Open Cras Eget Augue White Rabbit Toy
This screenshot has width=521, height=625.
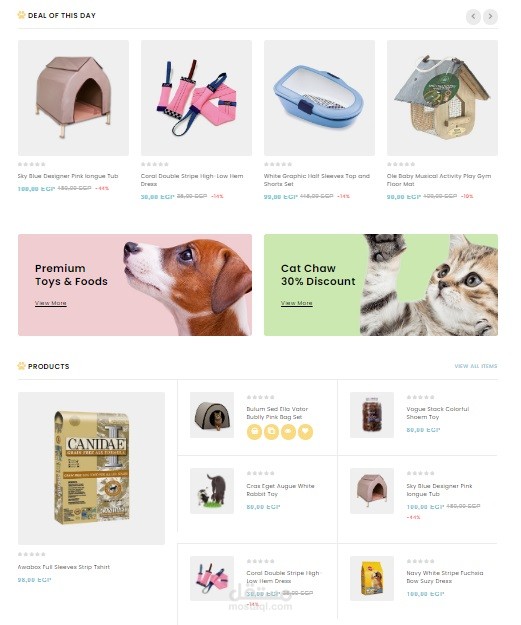coord(280,490)
